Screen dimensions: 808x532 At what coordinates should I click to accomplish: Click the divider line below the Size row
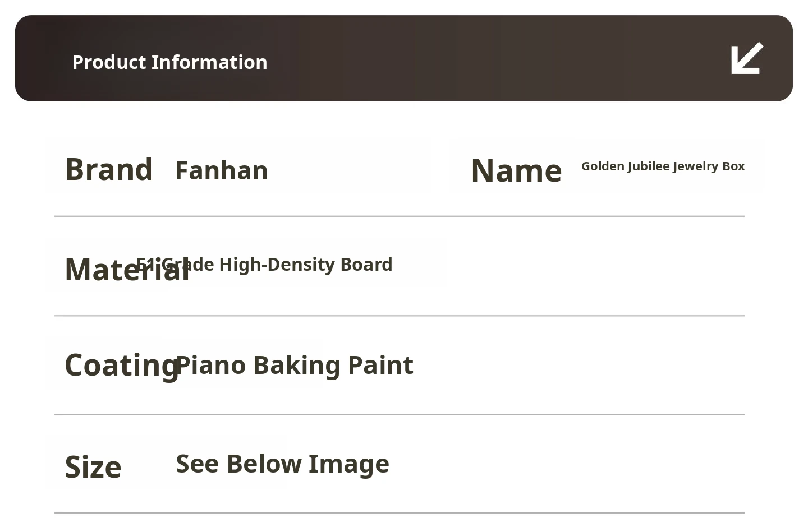(400, 513)
